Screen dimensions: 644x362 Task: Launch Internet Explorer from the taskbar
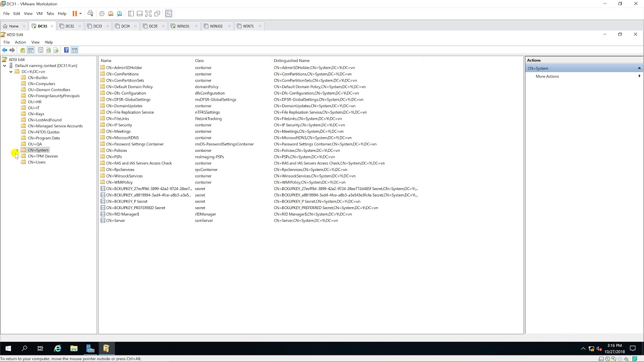click(x=57, y=348)
